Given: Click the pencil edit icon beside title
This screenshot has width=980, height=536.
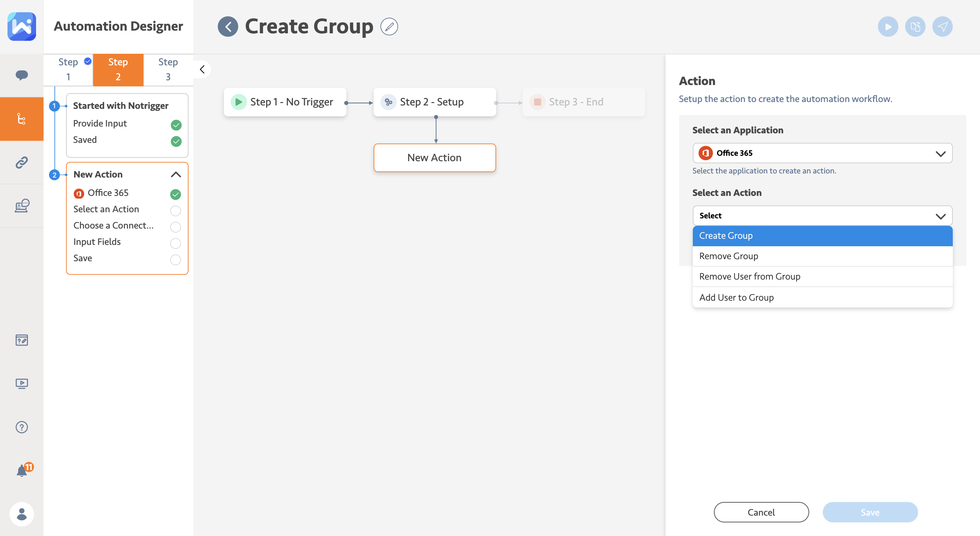Looking at the screenshot, I should pos(389,27).
